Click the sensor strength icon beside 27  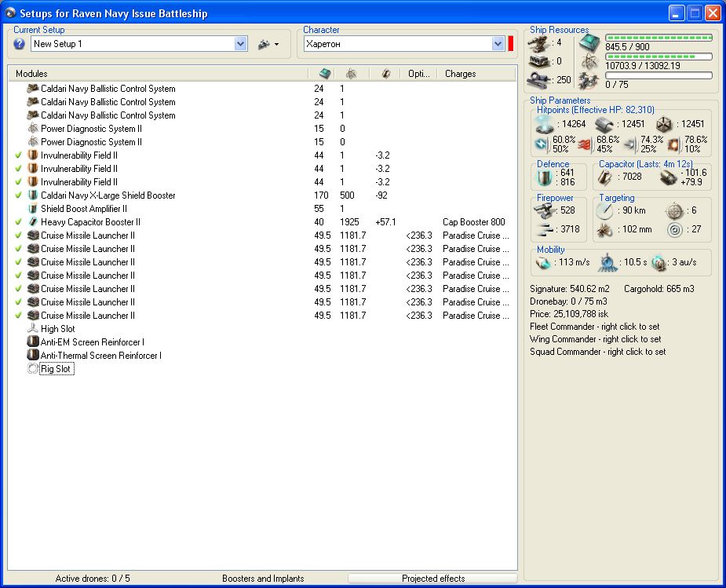click(x=675, y=229)
